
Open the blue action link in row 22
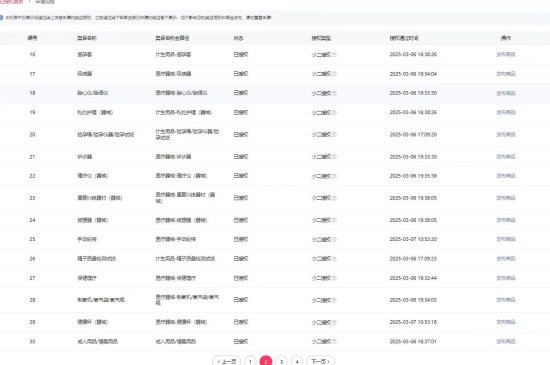click(x=506, y=176)
